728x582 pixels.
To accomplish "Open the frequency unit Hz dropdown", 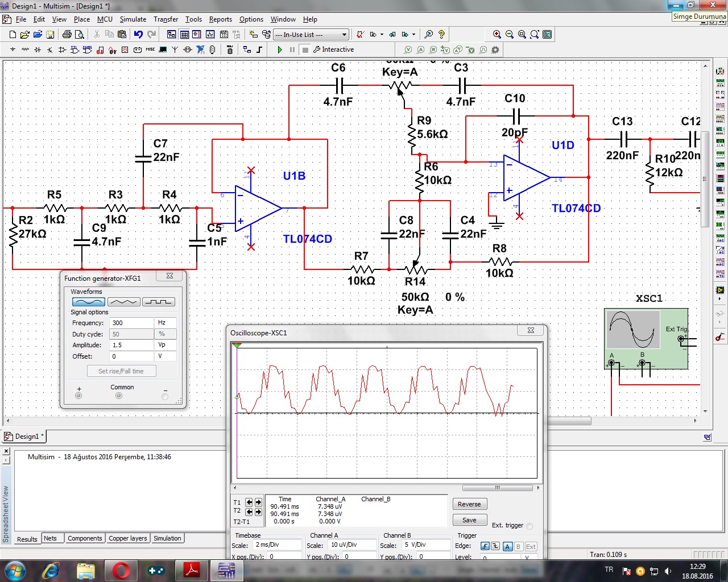I will click(x=165, y=323).
